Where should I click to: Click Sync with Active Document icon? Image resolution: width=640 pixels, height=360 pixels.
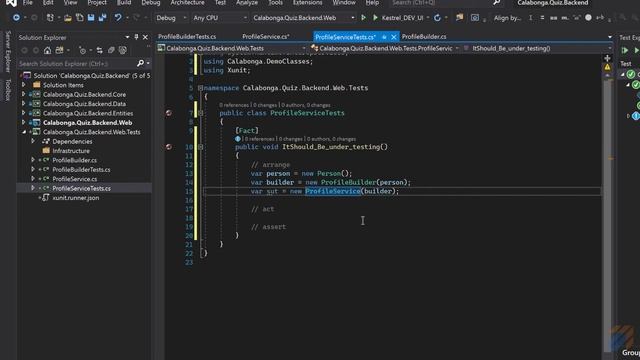click(x=100, y=50)
